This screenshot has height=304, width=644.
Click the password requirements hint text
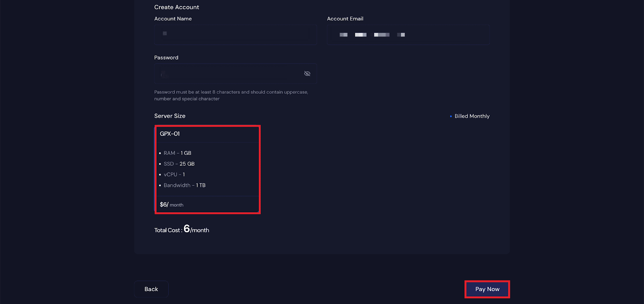(x=231, y=95)
